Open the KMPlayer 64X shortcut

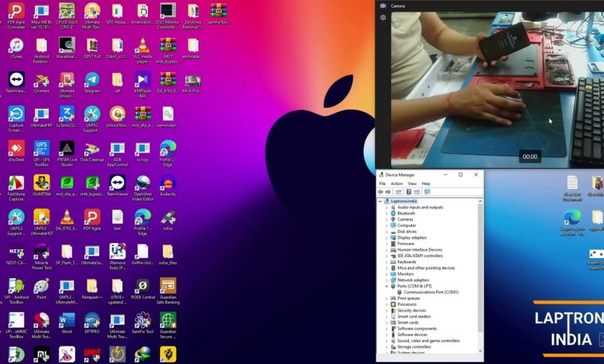click(x=142, y=84)
